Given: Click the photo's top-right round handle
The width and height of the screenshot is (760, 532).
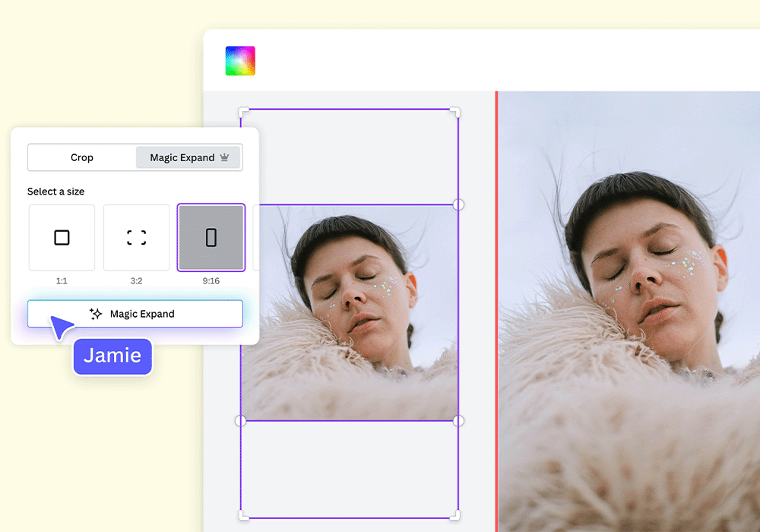Looking at the screenshot, I should (x=458, y=204).
